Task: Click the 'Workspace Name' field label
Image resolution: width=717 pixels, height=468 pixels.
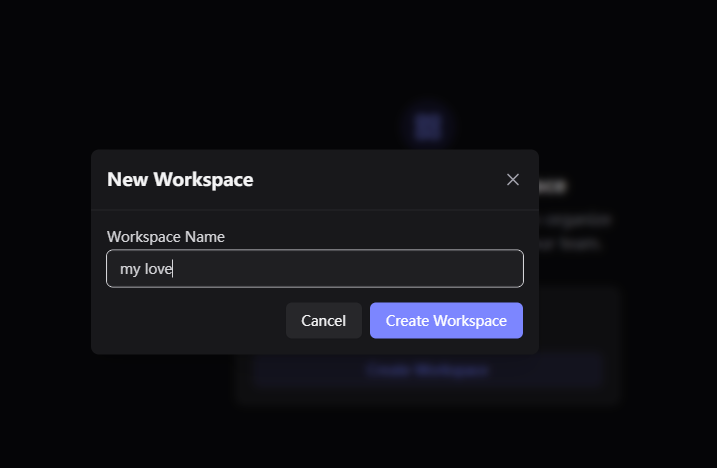Action: [x=166, y=237]
